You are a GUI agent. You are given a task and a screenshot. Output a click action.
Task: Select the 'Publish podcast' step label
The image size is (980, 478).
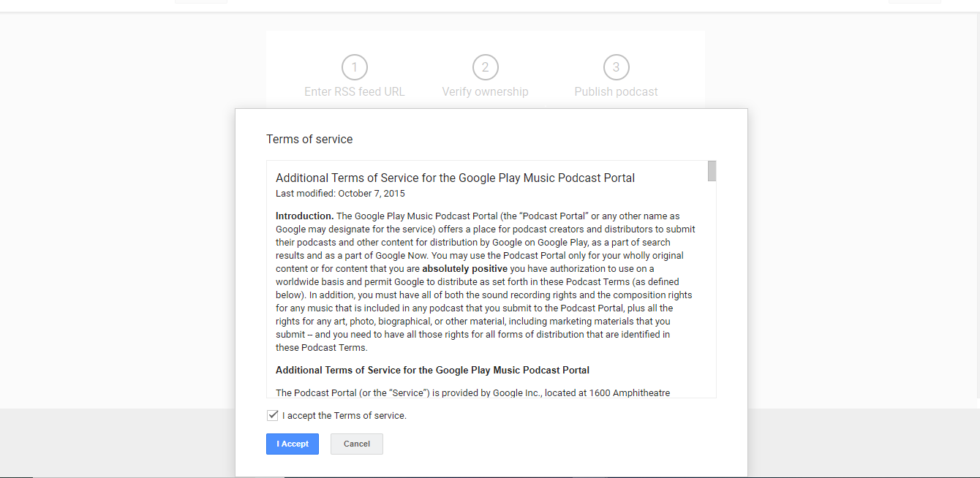tap(616, 92)
